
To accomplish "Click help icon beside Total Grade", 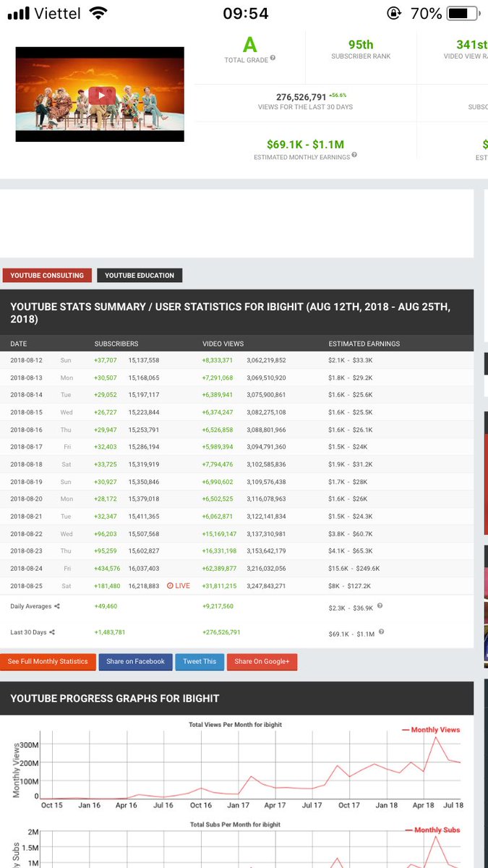I will click(273, 59).
